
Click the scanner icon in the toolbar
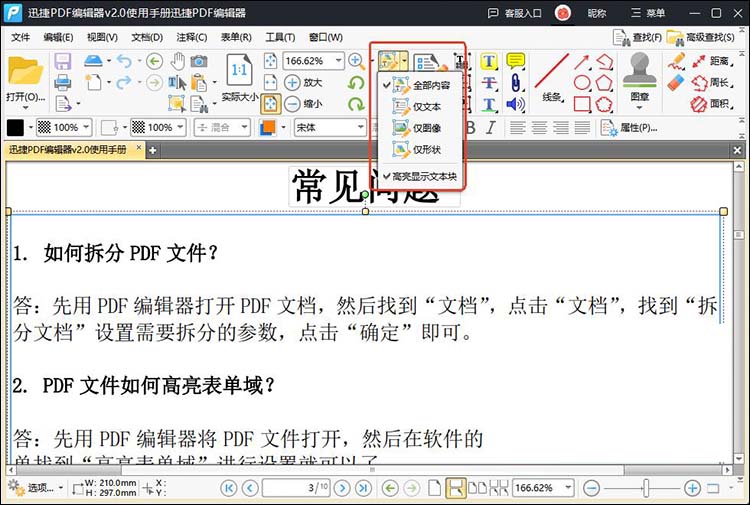coord(93,61)
